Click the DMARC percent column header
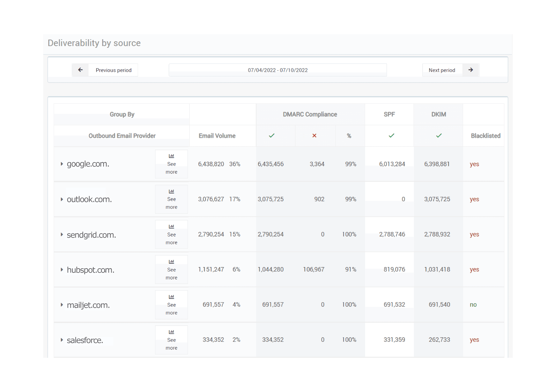Screen dimensions: 555x392 coord(349,136)
